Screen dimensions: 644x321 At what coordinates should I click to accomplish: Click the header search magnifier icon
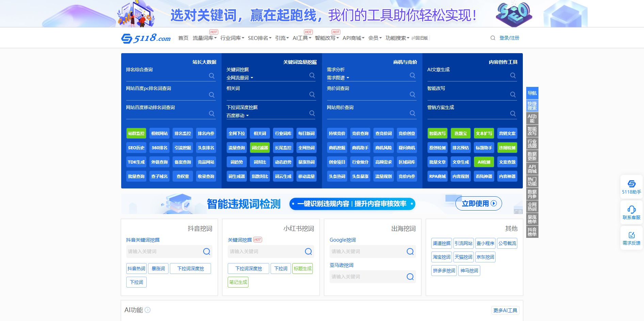click(493, 38)
